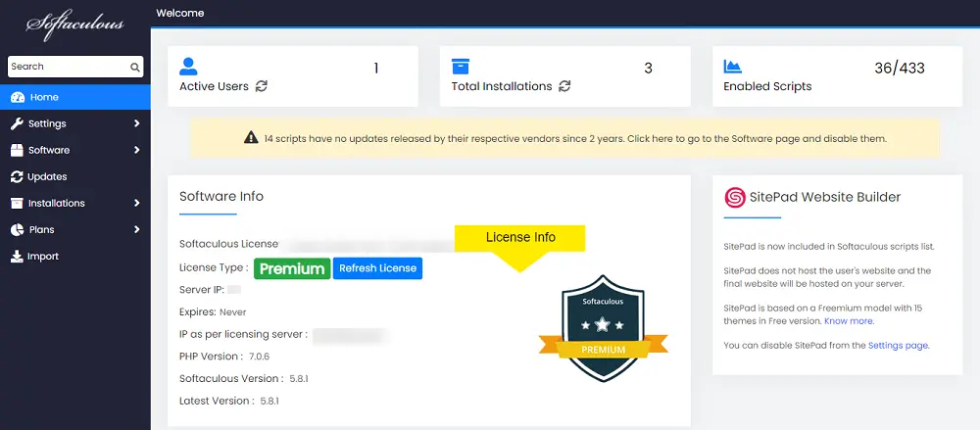
Task: Click the Software box icon
Action: pos(17,150)
